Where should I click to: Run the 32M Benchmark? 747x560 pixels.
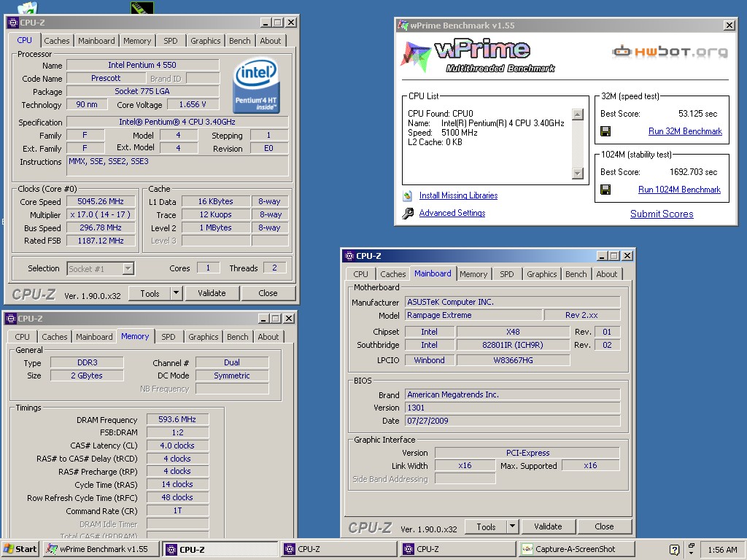point(685,131)
